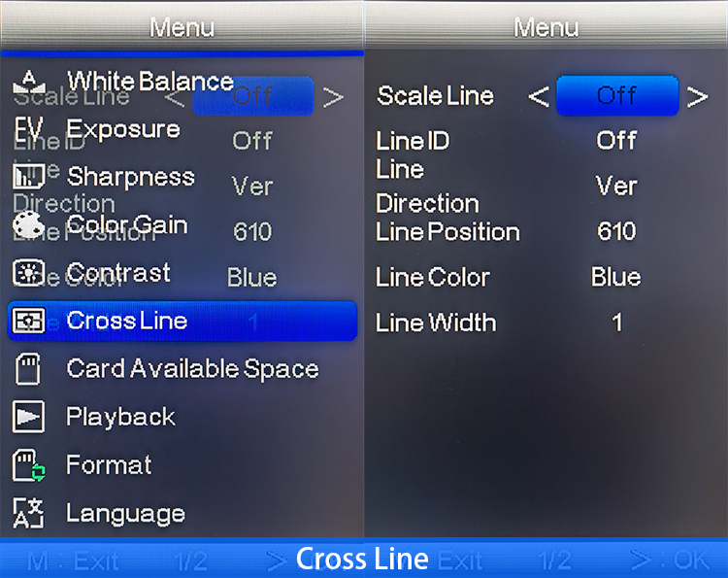Switch the Line Direction Ver value
Image resolution: width=728 pixels, height=578 pixels.
click(616, 186)
